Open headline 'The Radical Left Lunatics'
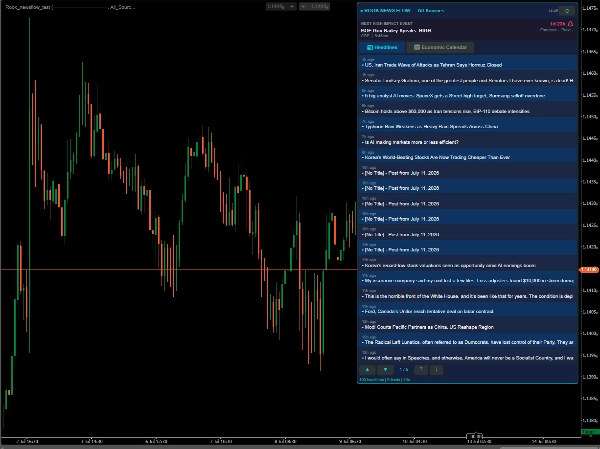Screen dimensions: 600x449 pos(468,340)
